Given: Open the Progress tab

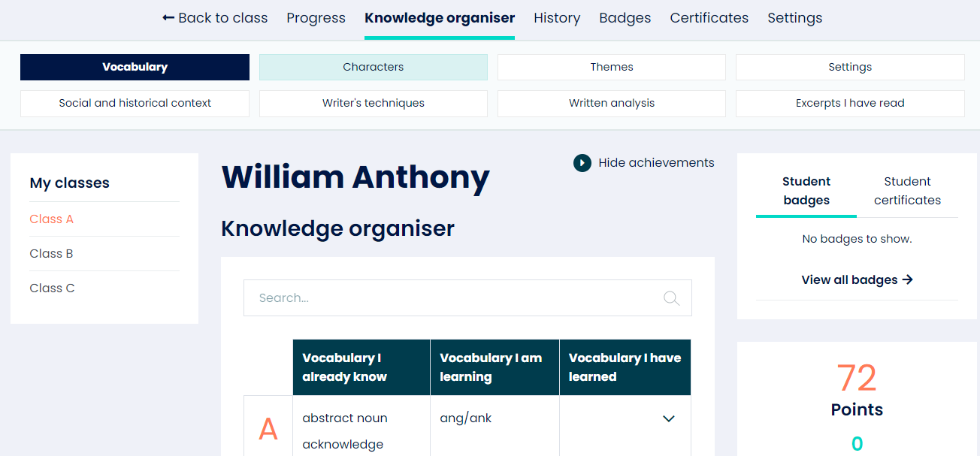Looking at the screenshot, I should (316, 18).
